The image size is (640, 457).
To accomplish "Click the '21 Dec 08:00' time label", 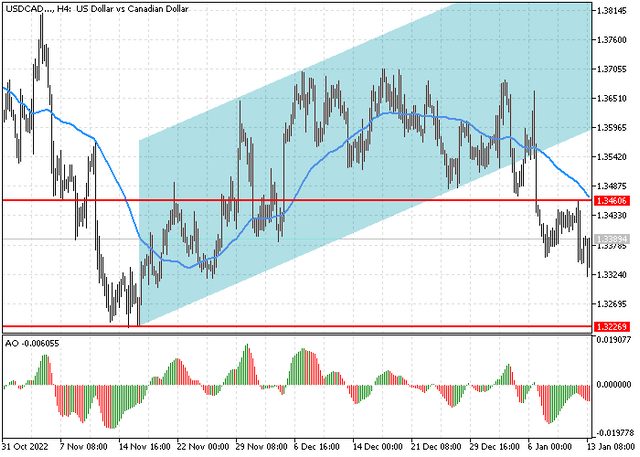I will [x=436, y=446].
